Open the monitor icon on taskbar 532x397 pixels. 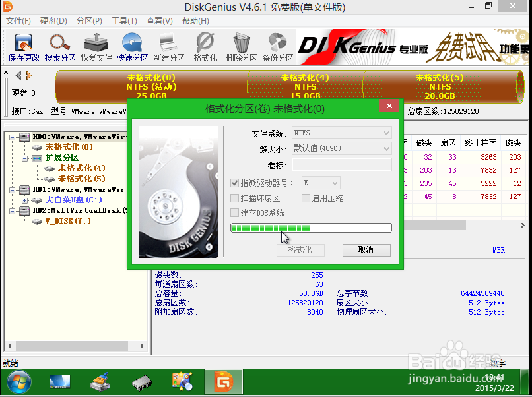(59, 382)
